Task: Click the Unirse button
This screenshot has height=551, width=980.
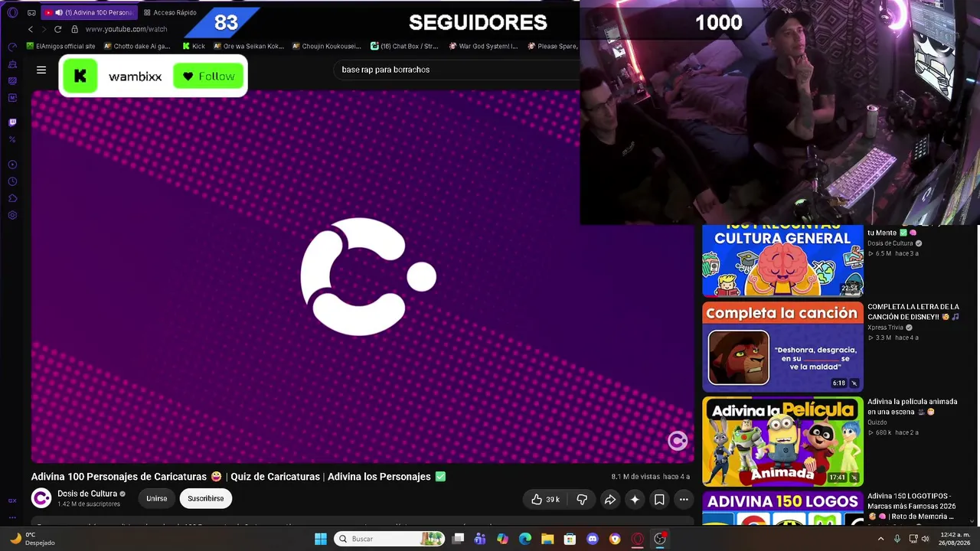Action: pyautogui.click(x=157, y=498)
